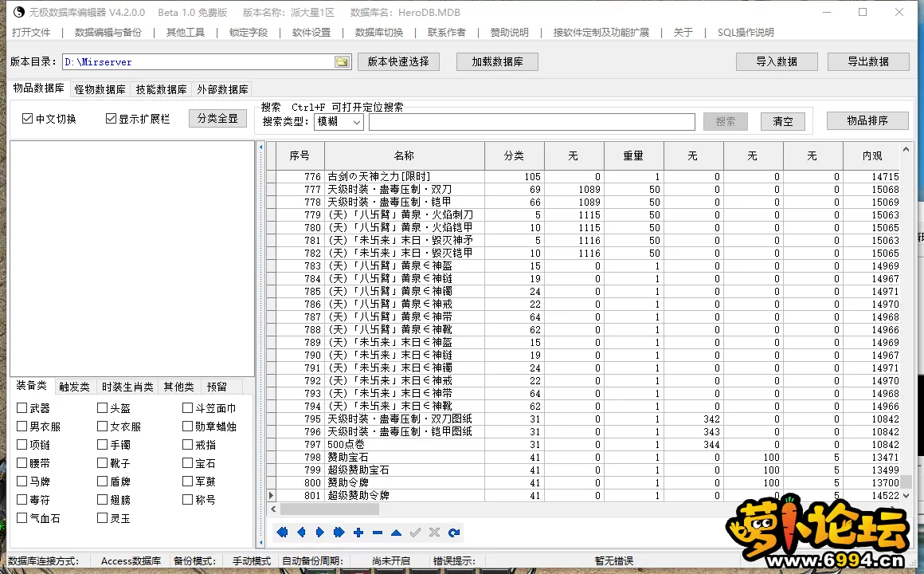Image resolution: width=924 pixels, height=574 pixels.
Task: Check the 勋章蜡烛 category filter
Action: [x=187, y=426]
